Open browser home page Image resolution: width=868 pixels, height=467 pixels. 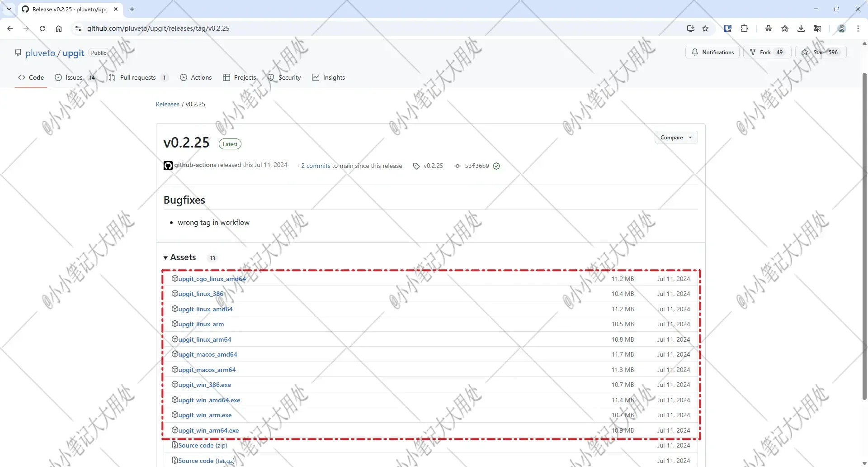coord(59,29)
